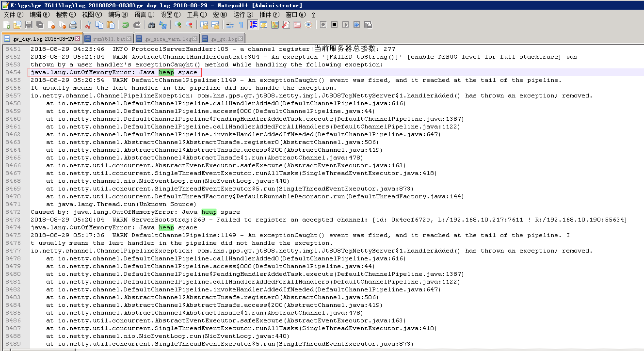Run macro multiple times icon

pyautogui.click(x=356, y=25)
